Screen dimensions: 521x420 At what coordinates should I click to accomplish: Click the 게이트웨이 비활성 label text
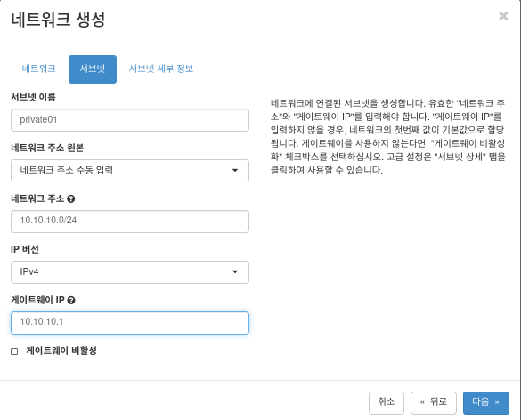click(x=61, y=351)
